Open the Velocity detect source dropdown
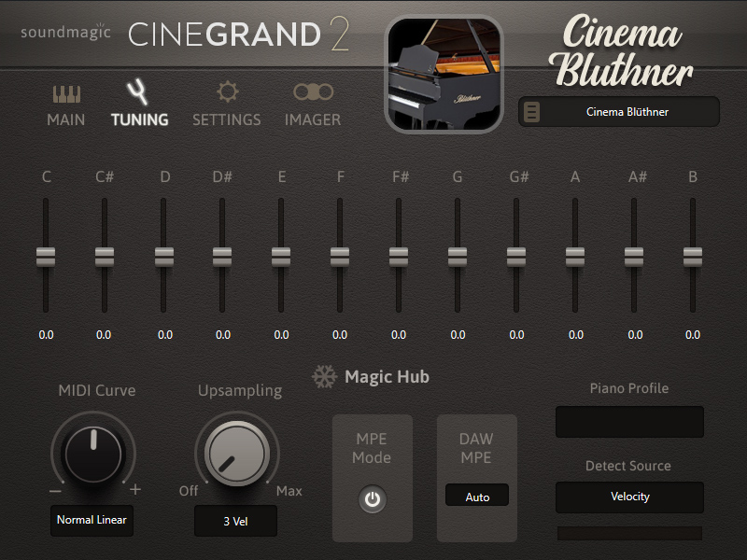Image resolution: width=747 pixels, height=560 pixels. click(x=629, y=497)
